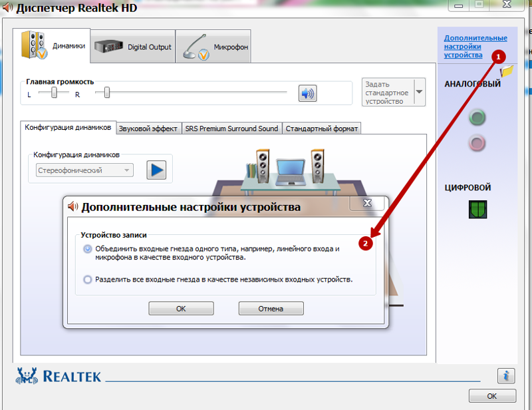Image resolution: width=532 pixels, height=410 pixels.
Task: Select the split all input jacks option
Action: [x=88, y=280]
